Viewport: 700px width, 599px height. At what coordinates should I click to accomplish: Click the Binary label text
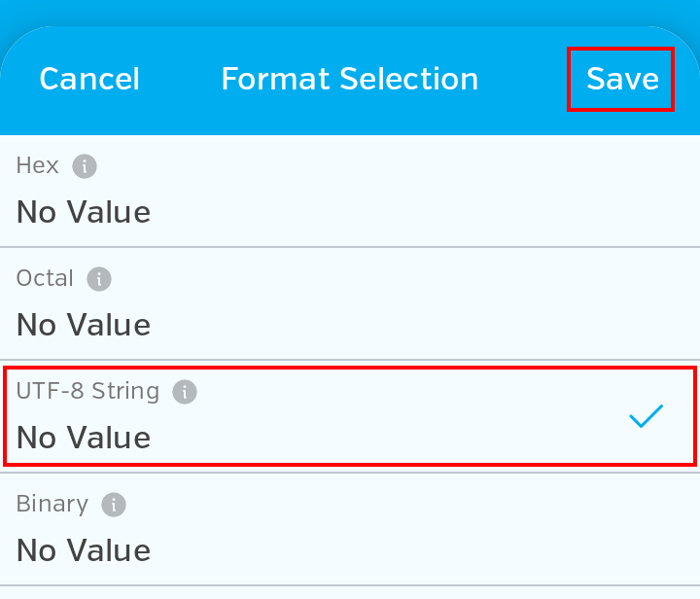pos(52,504)
